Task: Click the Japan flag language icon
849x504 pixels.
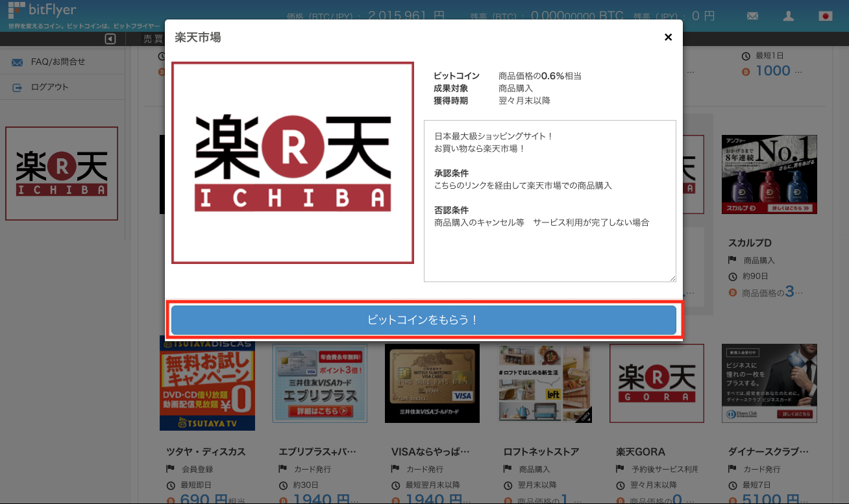Action: (x=825, y=16)
